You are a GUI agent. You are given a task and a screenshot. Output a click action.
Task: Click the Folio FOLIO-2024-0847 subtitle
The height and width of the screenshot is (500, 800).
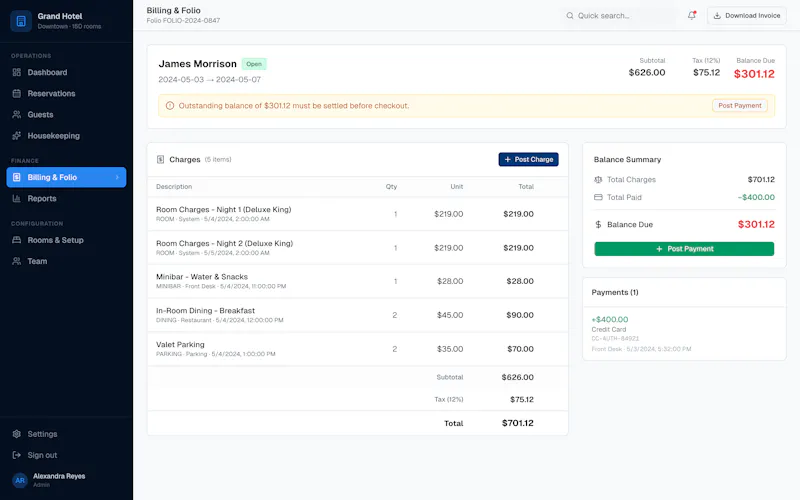[183, 21]
